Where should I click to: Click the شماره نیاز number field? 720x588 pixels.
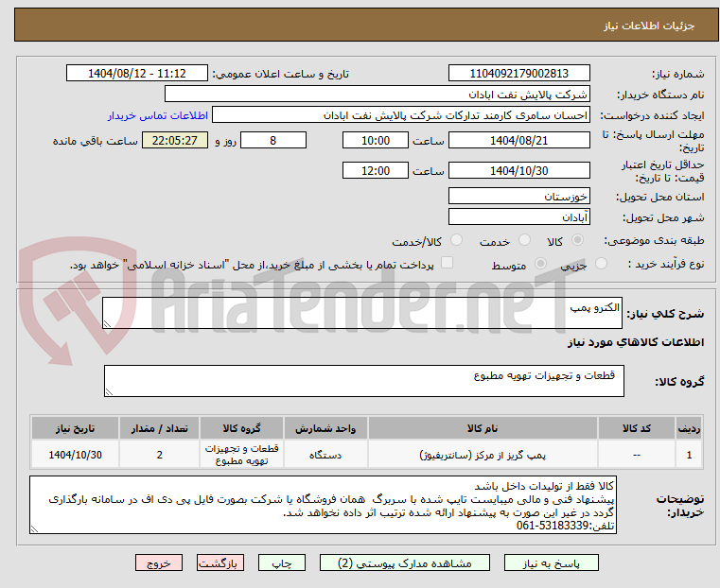click(518, 74)
